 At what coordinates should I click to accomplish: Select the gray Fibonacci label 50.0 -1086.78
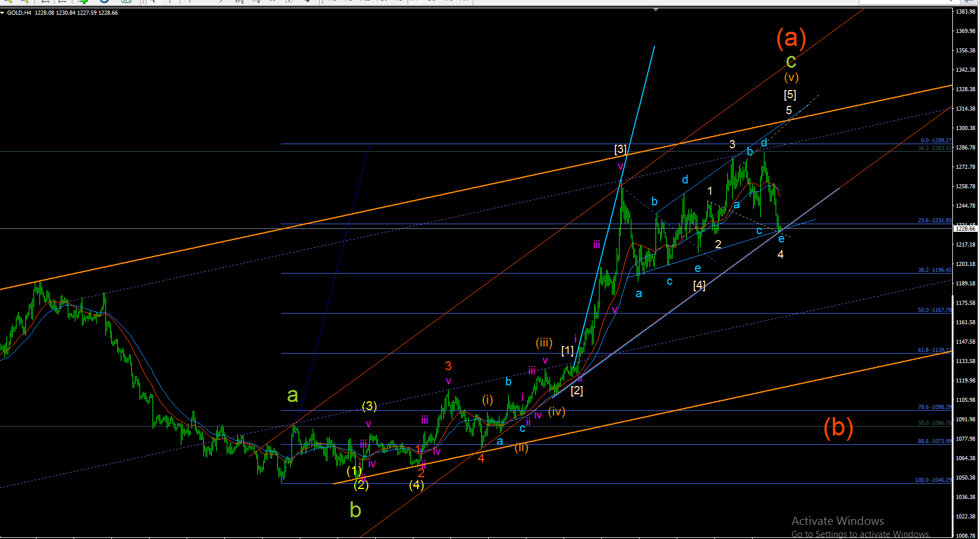pos(935,423)
